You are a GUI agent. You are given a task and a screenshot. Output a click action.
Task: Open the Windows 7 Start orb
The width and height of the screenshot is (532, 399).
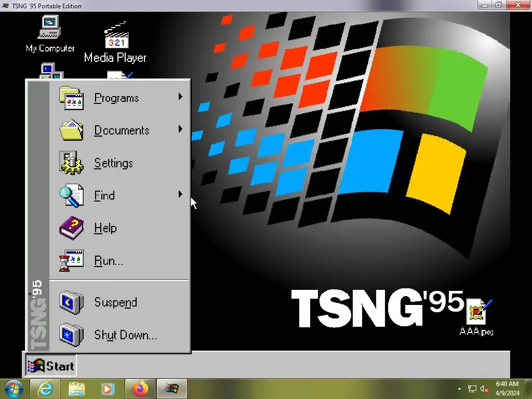[x=14, y=389]
